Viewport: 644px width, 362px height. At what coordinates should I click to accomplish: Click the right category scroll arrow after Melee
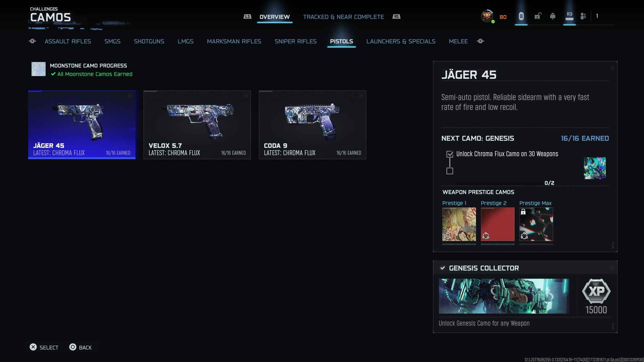pyautogui.click(x=480, y=41)
